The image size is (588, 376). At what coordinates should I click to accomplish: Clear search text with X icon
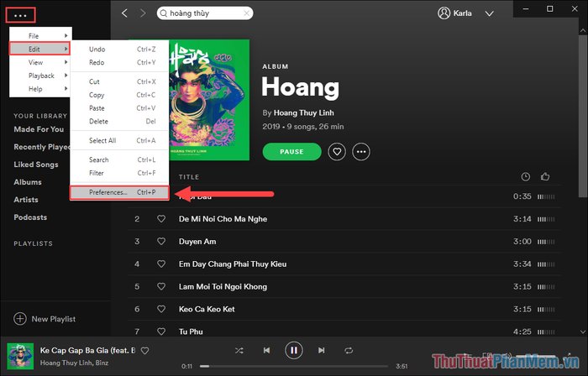point(246,13)
